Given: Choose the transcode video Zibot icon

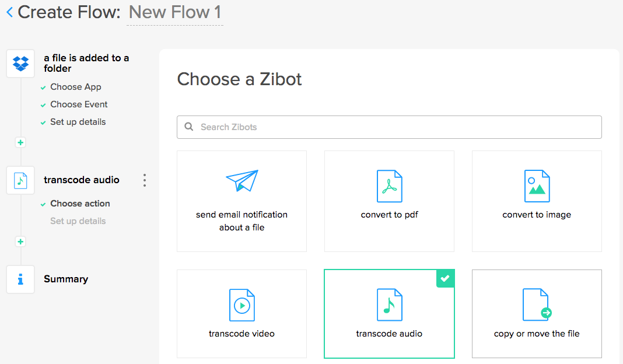Looking at the screenshot, I should click(242, 304).
